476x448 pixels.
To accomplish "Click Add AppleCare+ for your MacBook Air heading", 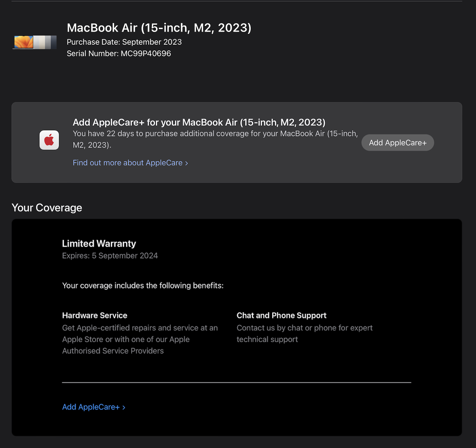I will coord(199,122).
